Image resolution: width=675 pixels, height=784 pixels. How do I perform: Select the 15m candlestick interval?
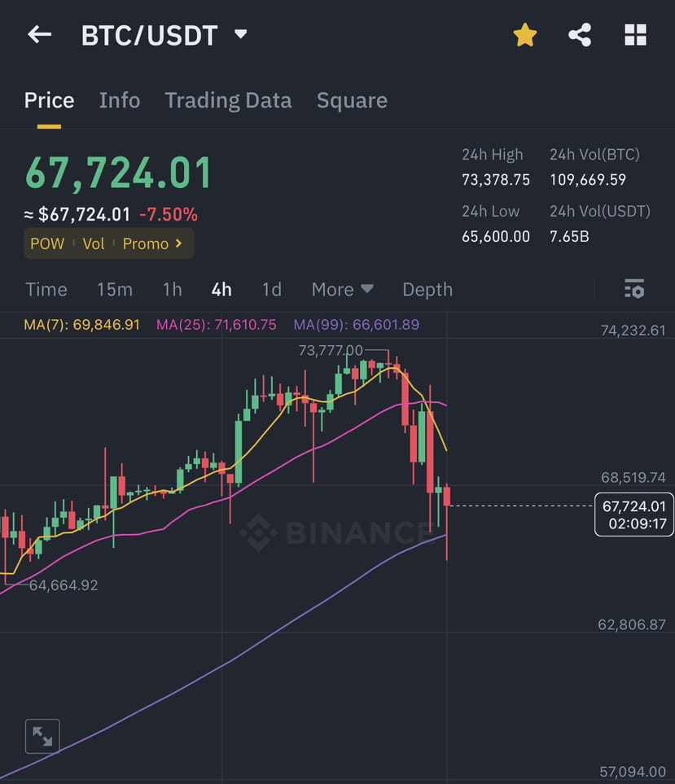click(115, 289)
